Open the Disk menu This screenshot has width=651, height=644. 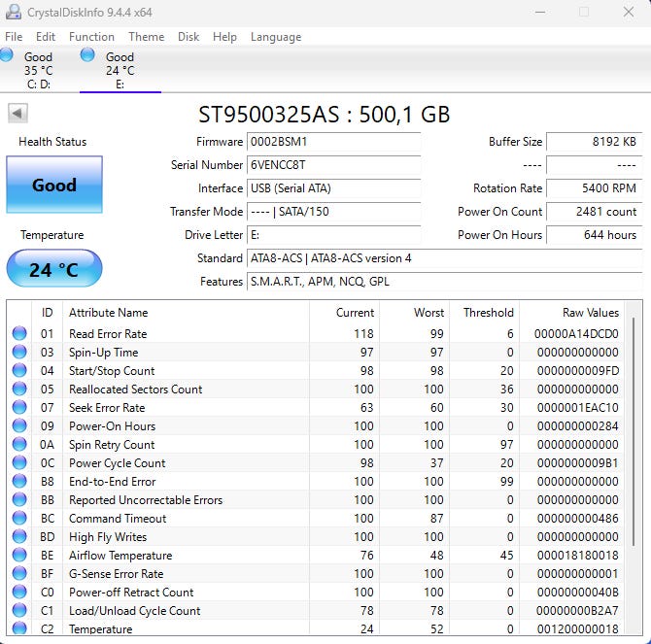point(188,37)
